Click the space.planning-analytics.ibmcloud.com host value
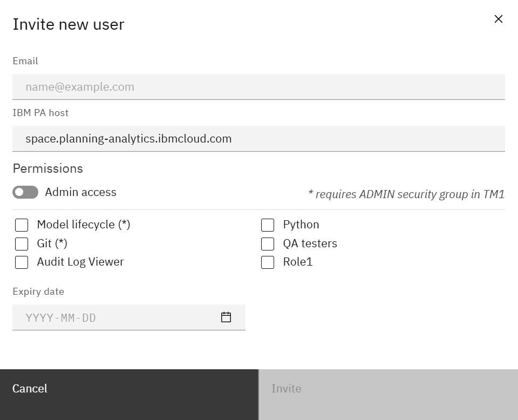Image resolution: width=518 pixels, height=420 pixels. 128,138
